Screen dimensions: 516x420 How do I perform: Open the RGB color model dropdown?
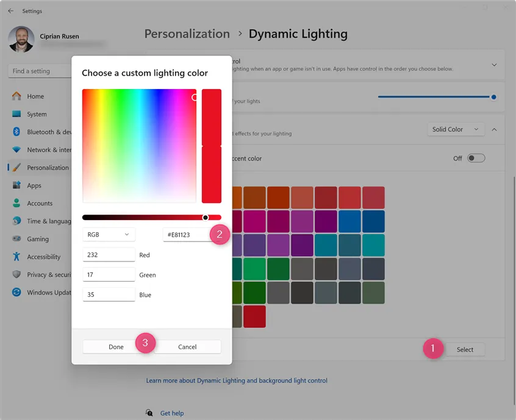point(109,235)
